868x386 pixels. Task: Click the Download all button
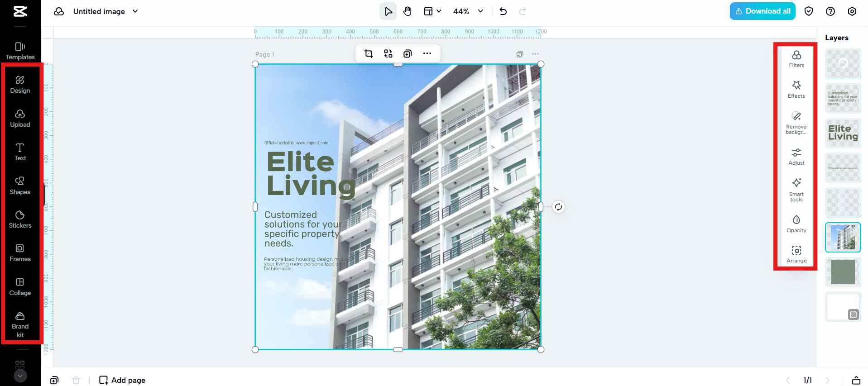pos(762,11)
